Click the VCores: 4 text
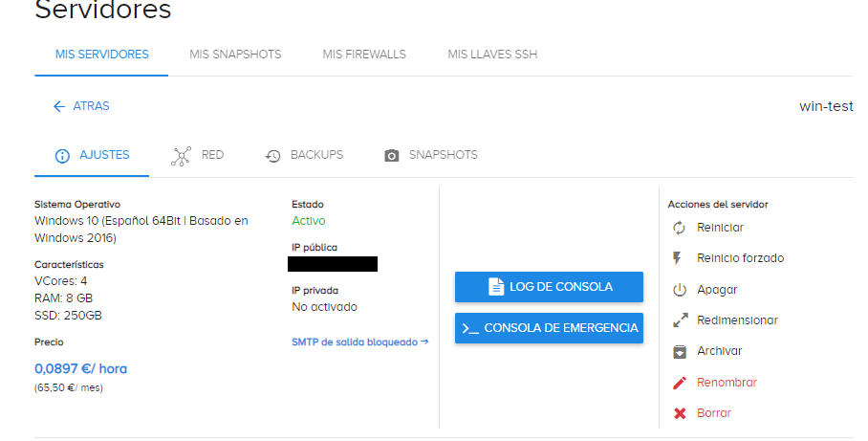The width and height of the screenshot is (868, 441). 61,281
